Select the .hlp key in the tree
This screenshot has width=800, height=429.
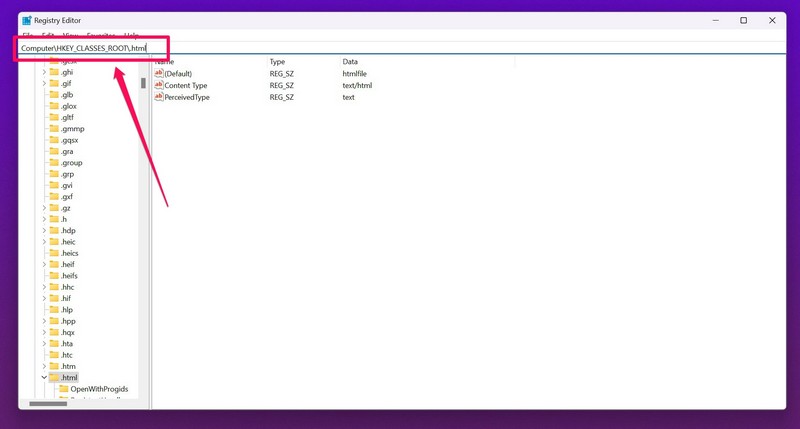(x=67, y=310)
